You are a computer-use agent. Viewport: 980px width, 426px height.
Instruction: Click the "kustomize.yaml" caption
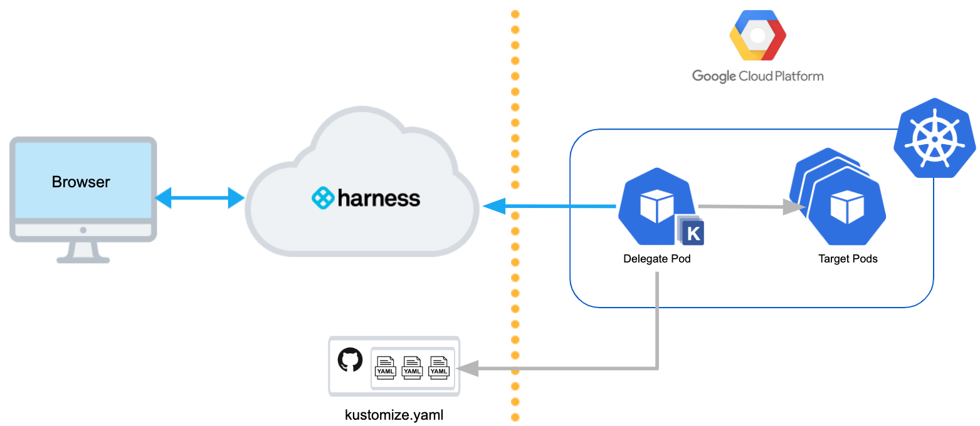[x=394, y=415]
